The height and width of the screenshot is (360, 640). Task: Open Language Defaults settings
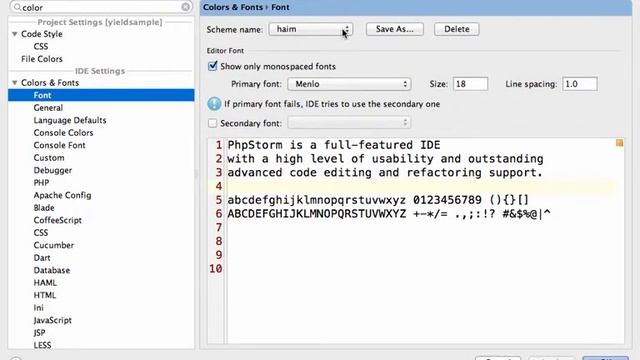(x=70, y=120)
